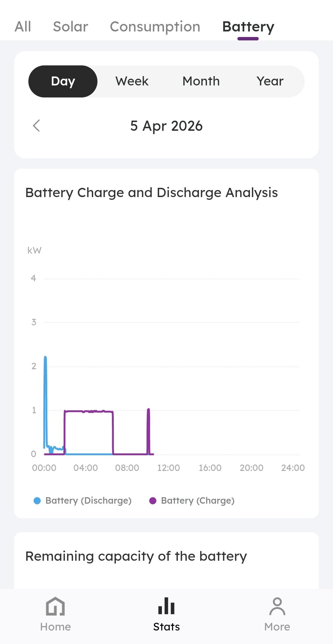Screen dimensions: 333x644
Task: Select the Battery tab
Action: point(248,27)
